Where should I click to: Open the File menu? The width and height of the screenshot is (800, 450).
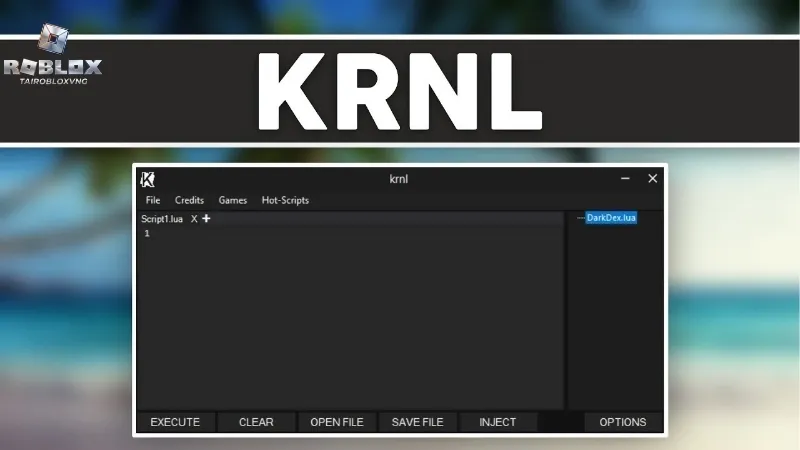[x=153, y=200]
